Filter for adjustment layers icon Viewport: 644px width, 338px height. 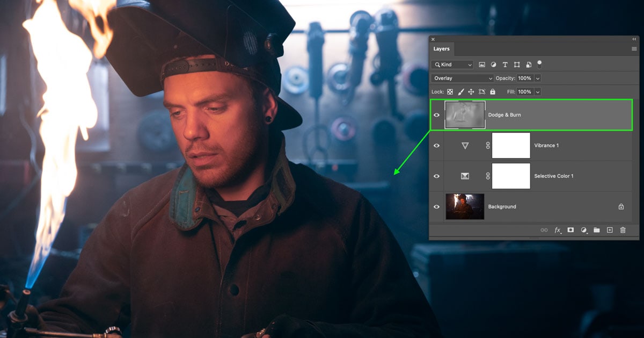point(493,64)
